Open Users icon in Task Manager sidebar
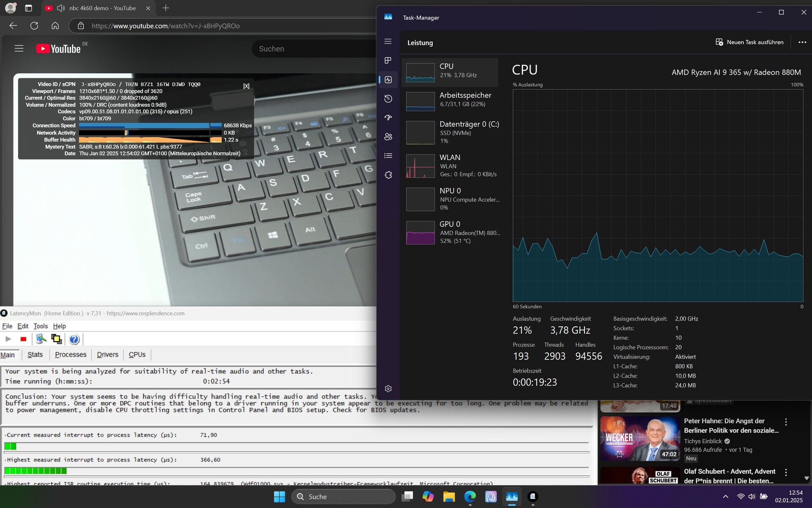The width and height of the screenshot is (812, 508). click(388, 137)
